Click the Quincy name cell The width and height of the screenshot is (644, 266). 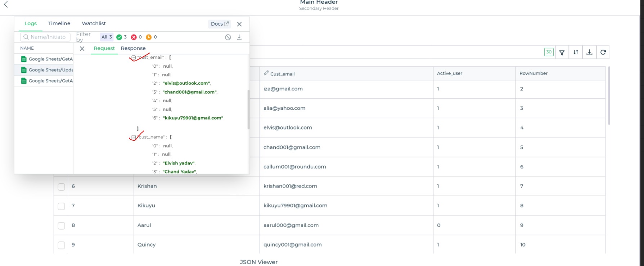(x=197, y=244)
